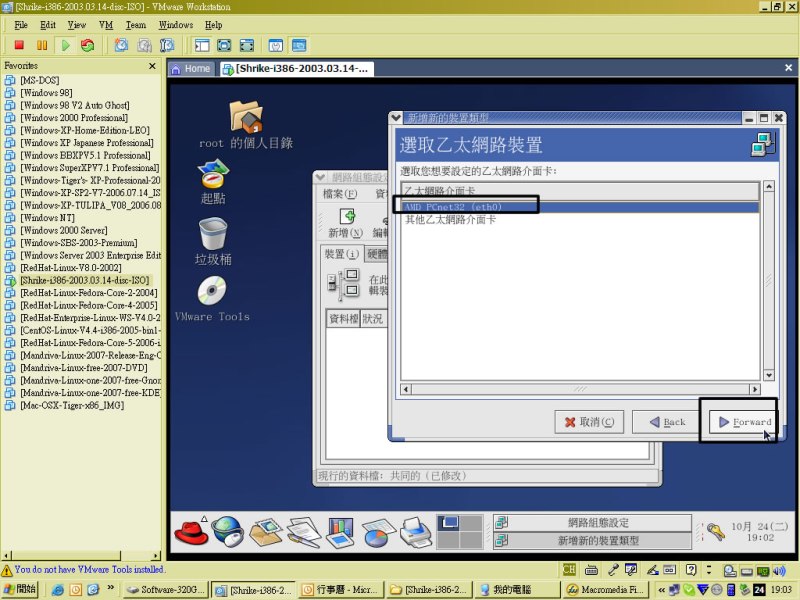The height and width of the screenshot is (600, 800).
Task: Click the list scroll down arrow
Action: (769, 375)
